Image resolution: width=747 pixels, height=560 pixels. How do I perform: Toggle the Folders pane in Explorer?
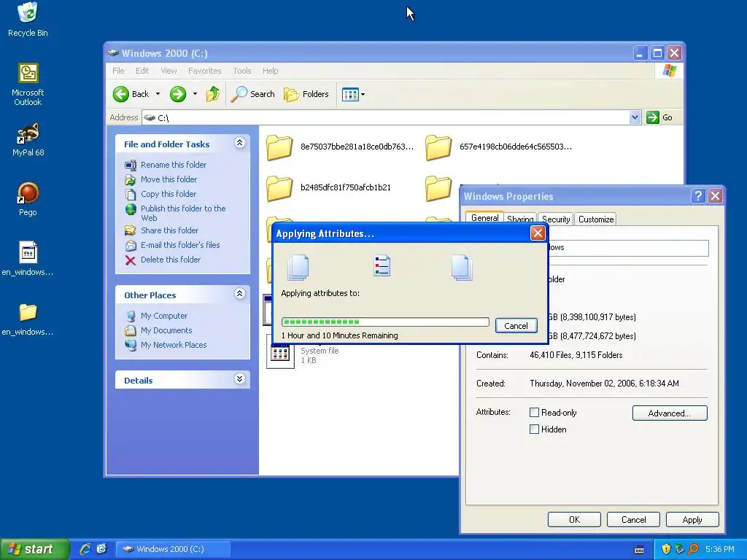(x=306, y=94)
